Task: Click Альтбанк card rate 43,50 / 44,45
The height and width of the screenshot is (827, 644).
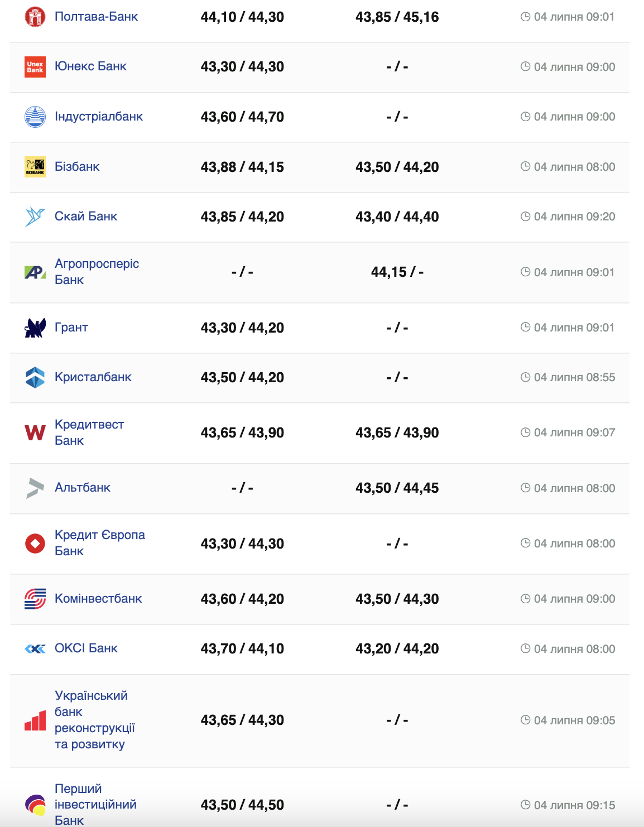Action: [x=397, y=488]
